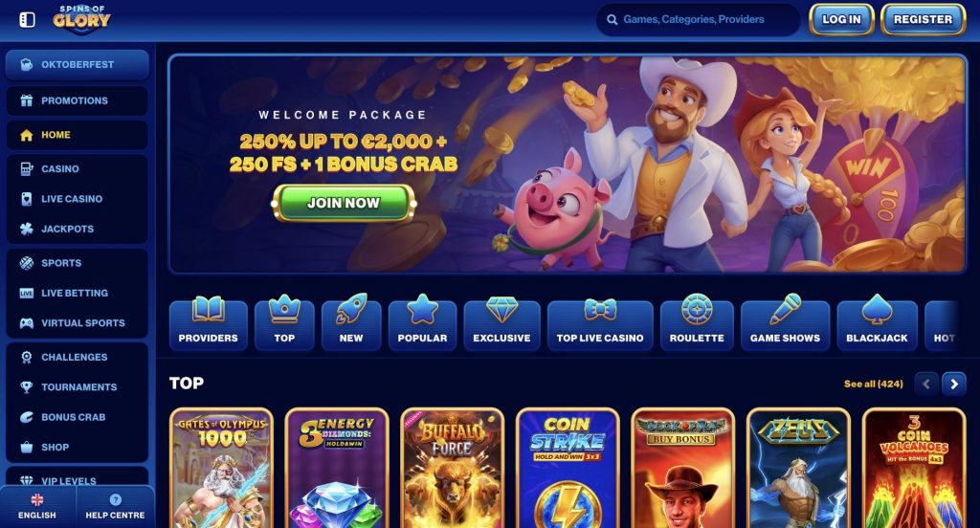Open the English language selector
This screenshot has width=980, height=528.
click(37, 507)
